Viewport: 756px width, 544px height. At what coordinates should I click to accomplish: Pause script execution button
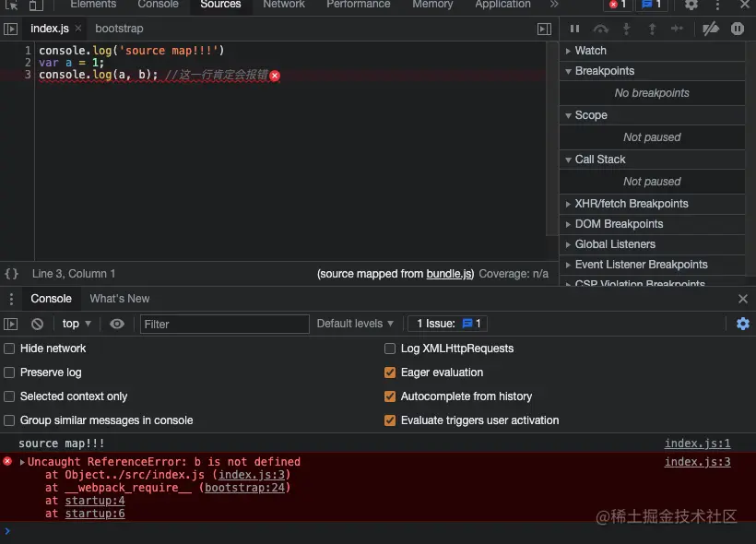click(574, 29)
